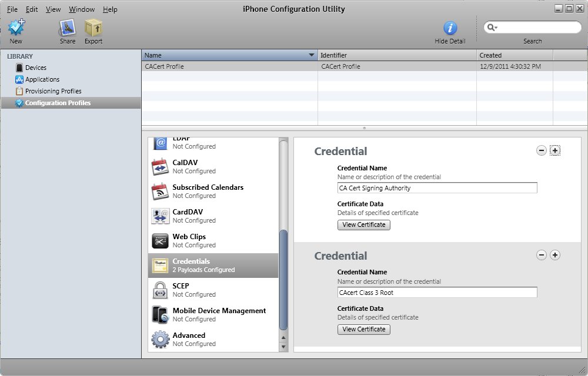Add a credential below CAcert Class 3 Root
The width and height of the screenshot is (588, 376).
coord(555,255)
